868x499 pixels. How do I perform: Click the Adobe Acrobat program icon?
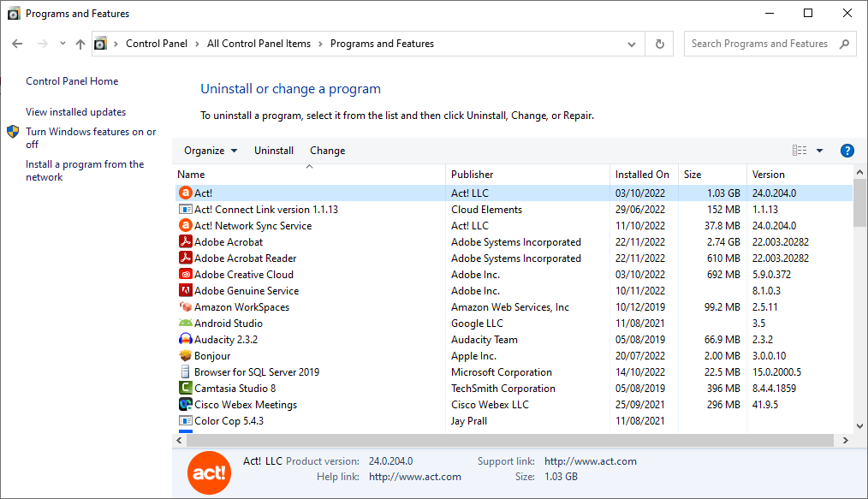(x=186, y=242)
